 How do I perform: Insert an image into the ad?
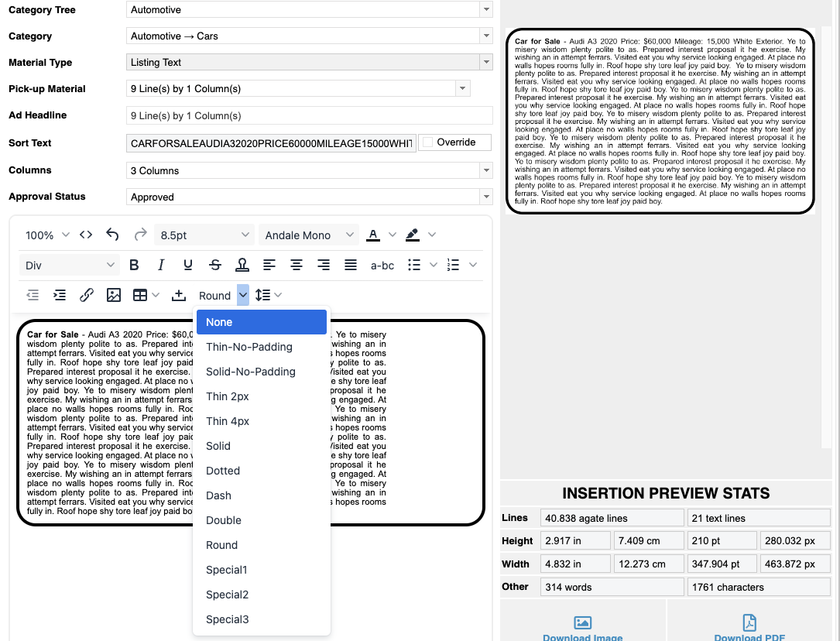click(114, 295)
